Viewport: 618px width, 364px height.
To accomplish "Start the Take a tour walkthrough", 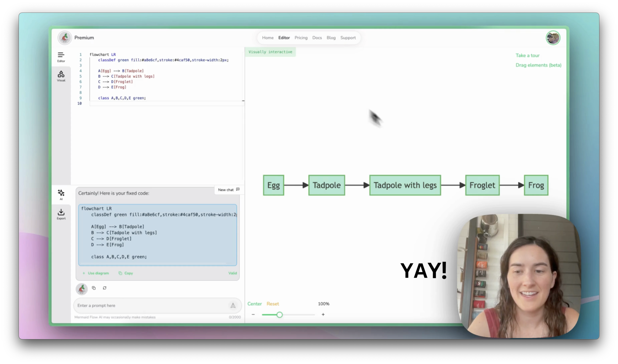I will tap(527, 55).
